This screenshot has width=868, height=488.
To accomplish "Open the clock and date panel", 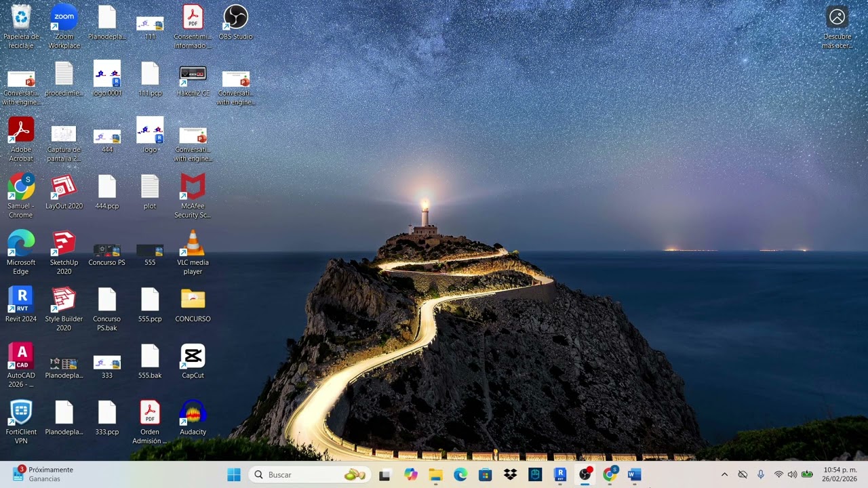I will coord(840,474).
